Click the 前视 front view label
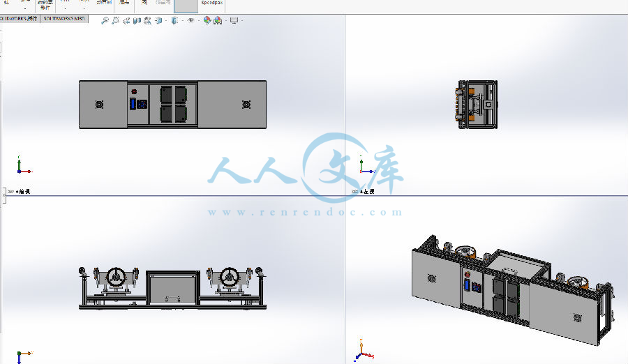The image size is (628, 364). point(24,191)
